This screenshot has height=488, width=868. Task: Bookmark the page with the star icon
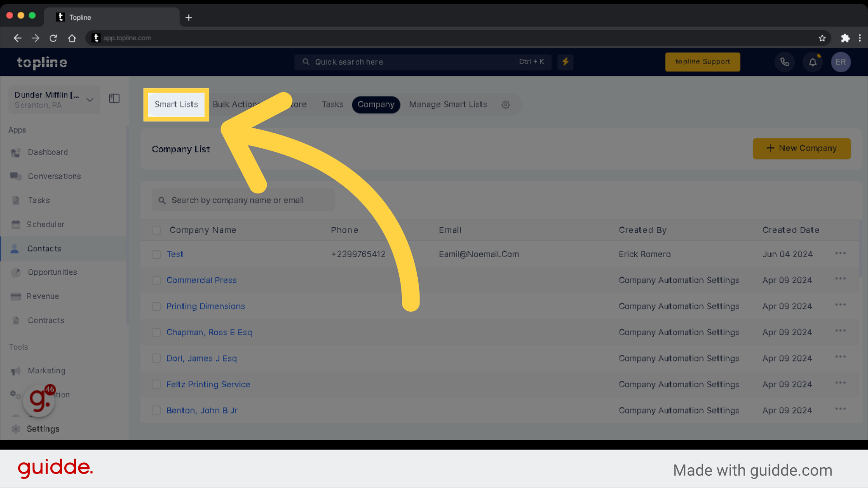tap(822, 38)
